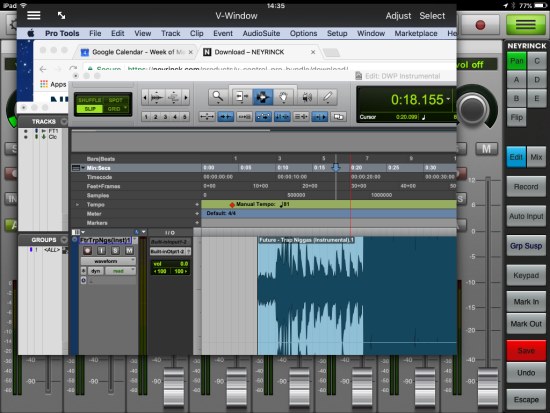Click the audio waveform zoom button
The image size is (550, 413).
157,97
